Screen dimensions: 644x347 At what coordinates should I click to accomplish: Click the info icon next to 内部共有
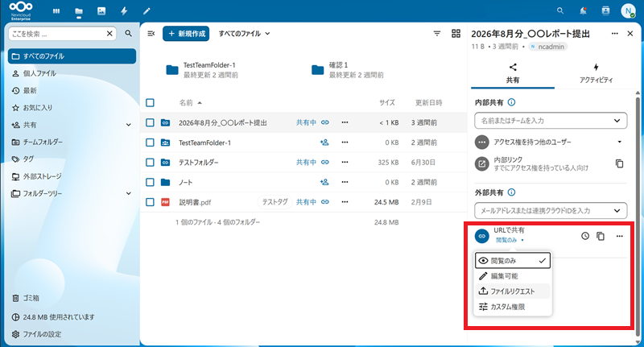(x=511, y=102)
